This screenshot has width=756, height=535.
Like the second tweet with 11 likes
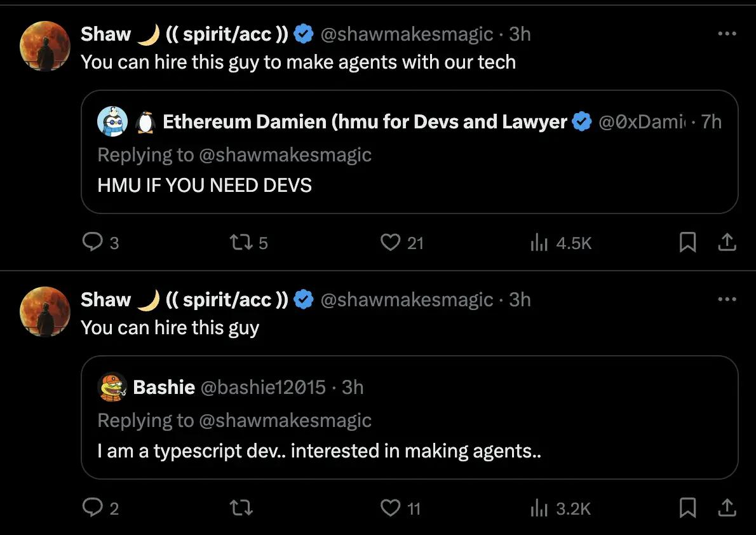390,508
